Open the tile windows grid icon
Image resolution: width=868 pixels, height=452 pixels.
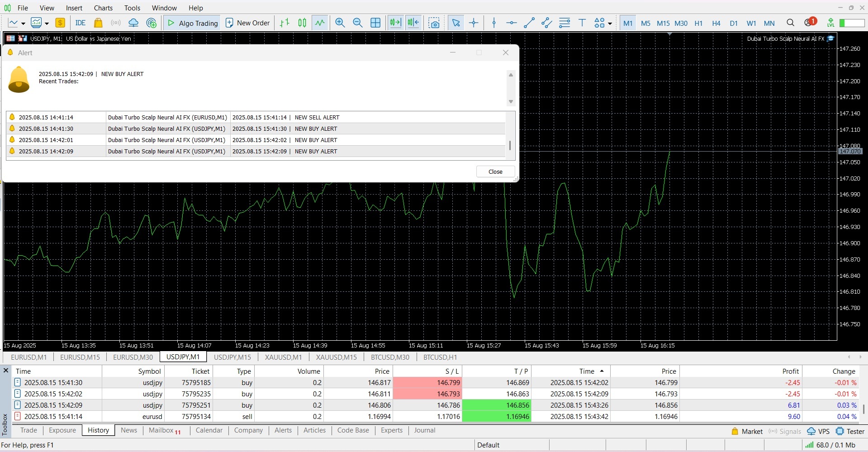tap(375, 23)
